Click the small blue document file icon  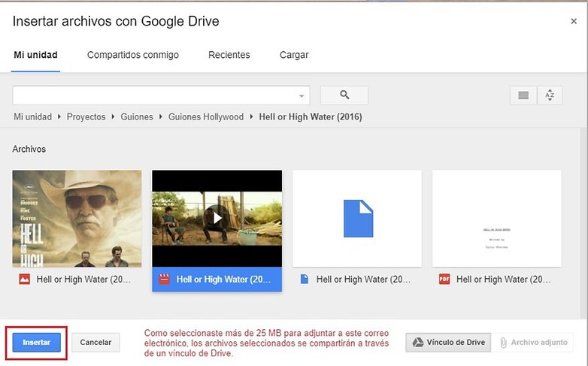tap(304, 280)
